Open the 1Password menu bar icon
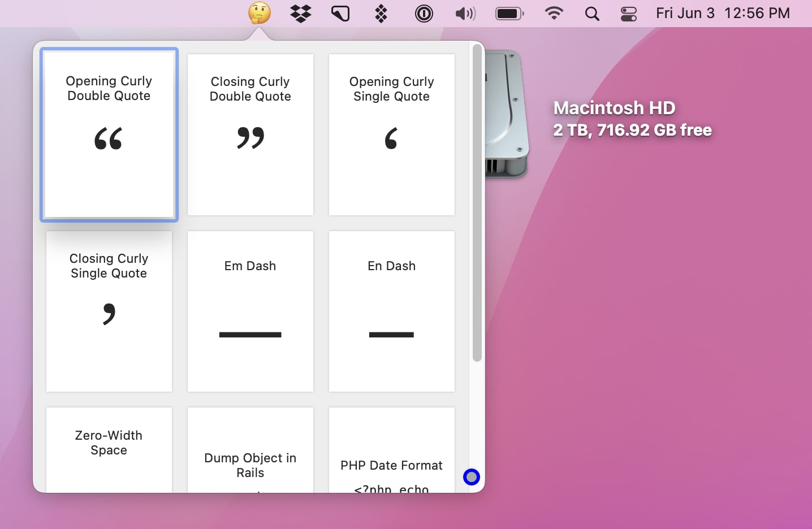Screen dimensions: 812x529 424,13
